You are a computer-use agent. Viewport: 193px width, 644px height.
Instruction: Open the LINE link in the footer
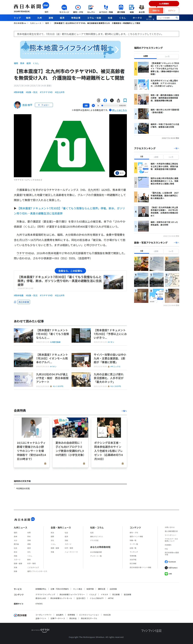coord(168,574)
